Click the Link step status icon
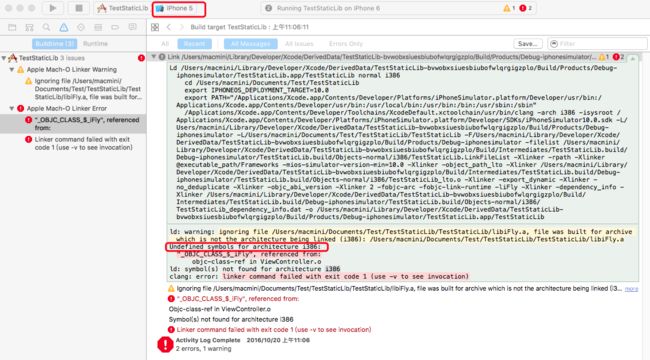The height and width of the screenshot is (360, 650). pos(162,57)
